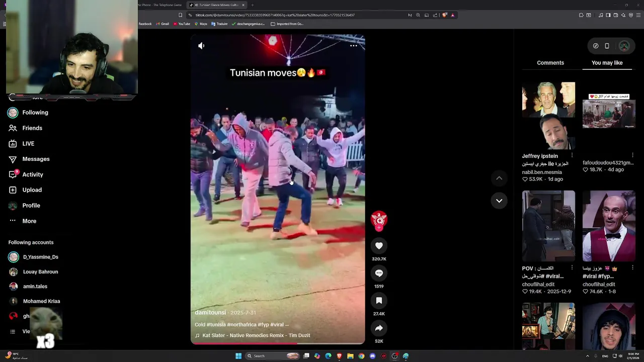Open Louay Bahroun following account
Screen dimensions: 644x362
(x=33, y=272)
